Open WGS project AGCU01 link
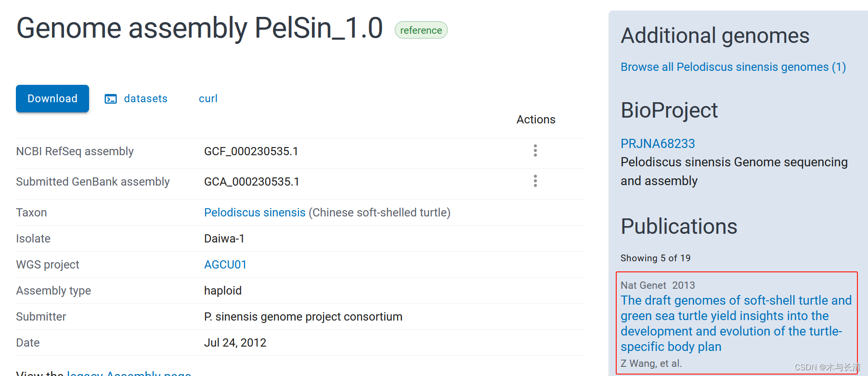The height and width of the screenshot is (376, 868). pos(225,265)
